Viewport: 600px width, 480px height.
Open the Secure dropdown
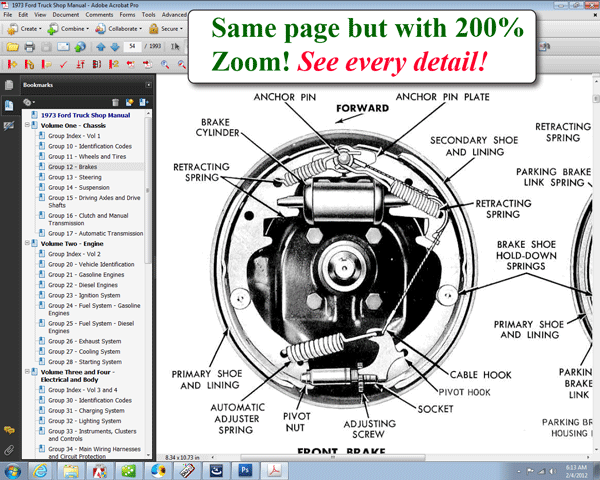[x=166, y=29]
